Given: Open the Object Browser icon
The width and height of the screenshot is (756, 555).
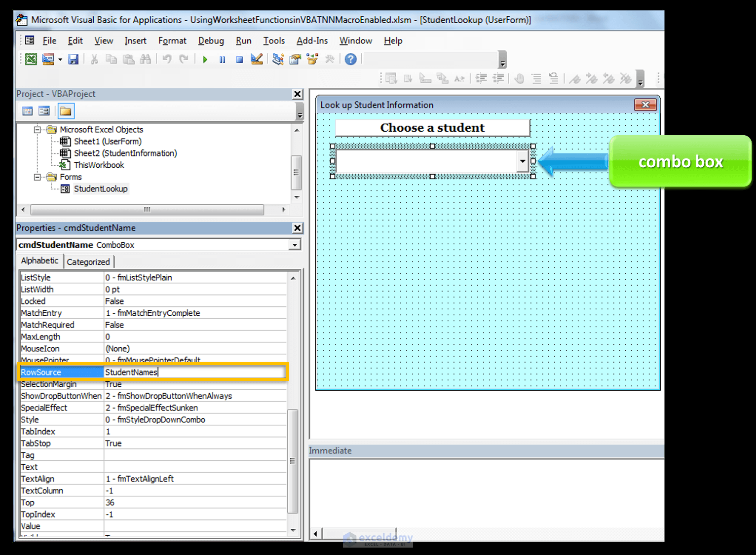Looking at the screenshot, I should coord(312,60).
